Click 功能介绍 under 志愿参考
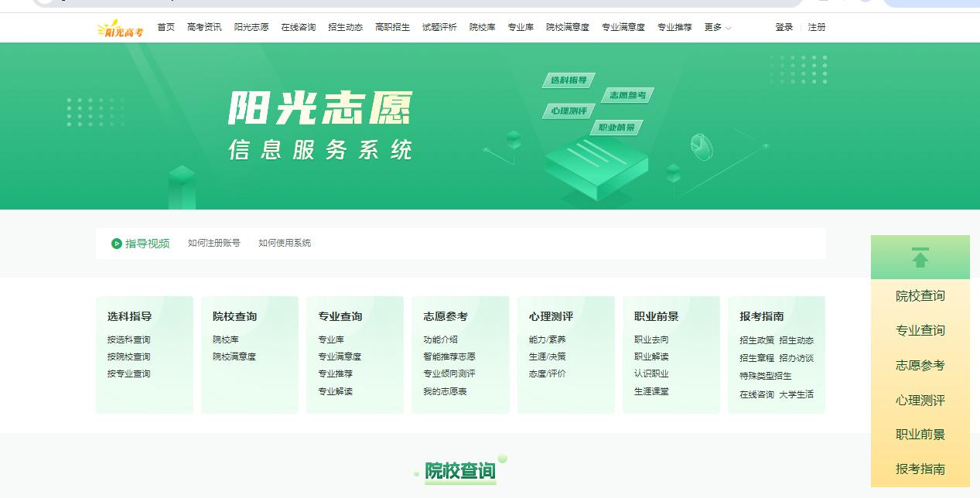 (440, 339)
